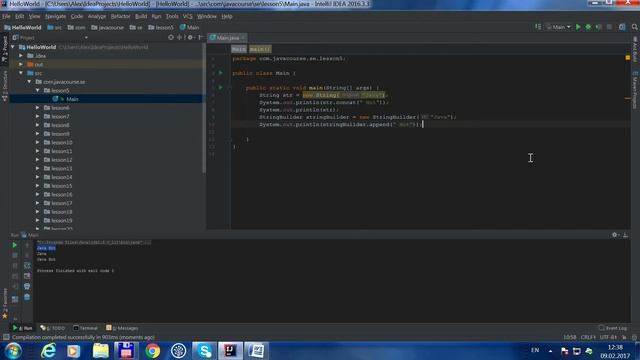Open Run panel settings gear

coord(615,235)
